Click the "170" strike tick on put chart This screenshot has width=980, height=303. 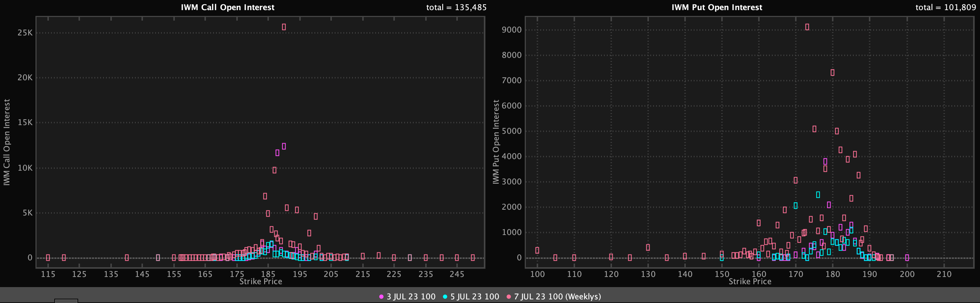[x=795, y=274]
